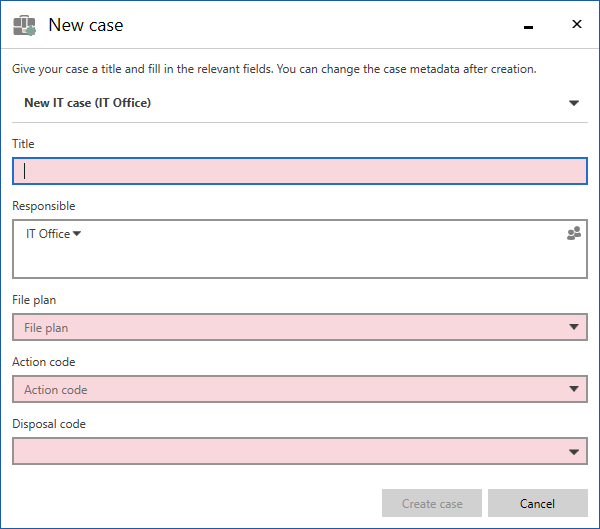
Task: Focus the Title input field
Action: [x=300, y=171]
